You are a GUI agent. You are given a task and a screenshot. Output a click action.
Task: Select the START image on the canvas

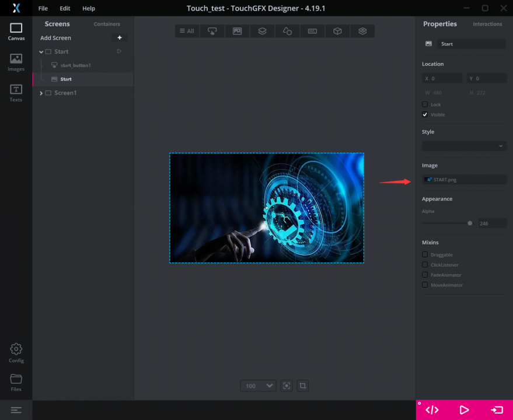(267, 208)
